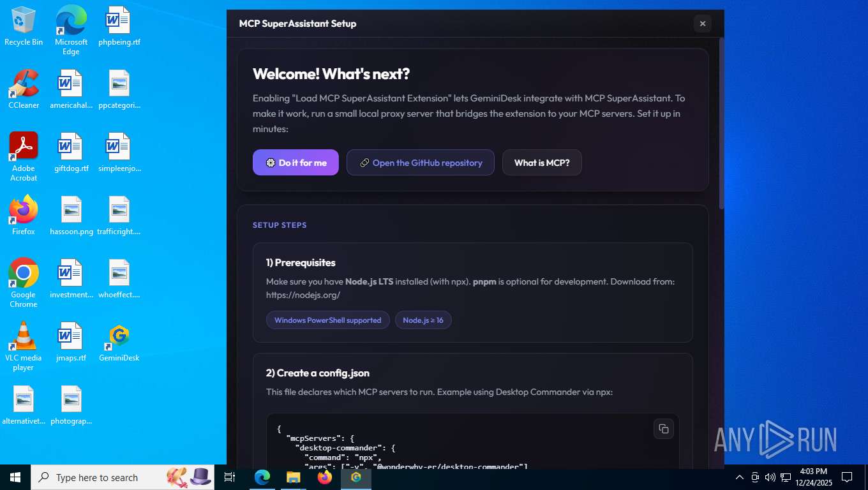Launch Firefox from the taskbar
This screenshot has width=868, height=490.
click(325, 477)
